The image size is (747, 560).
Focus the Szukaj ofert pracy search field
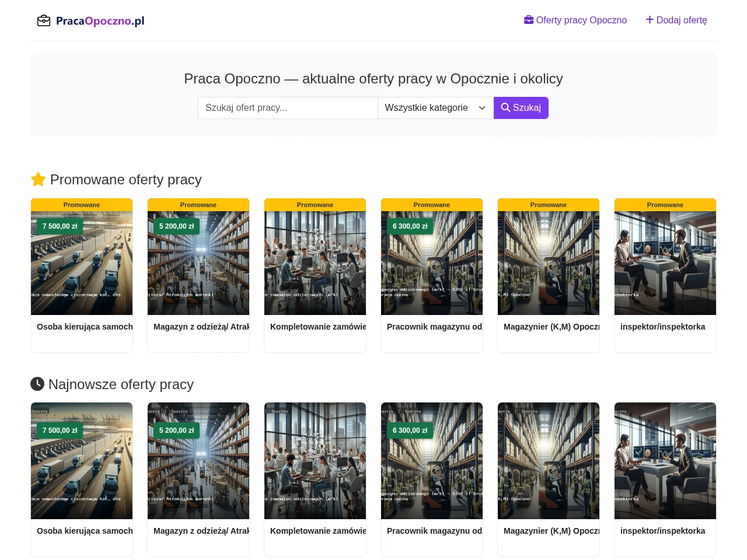[288, 108]
